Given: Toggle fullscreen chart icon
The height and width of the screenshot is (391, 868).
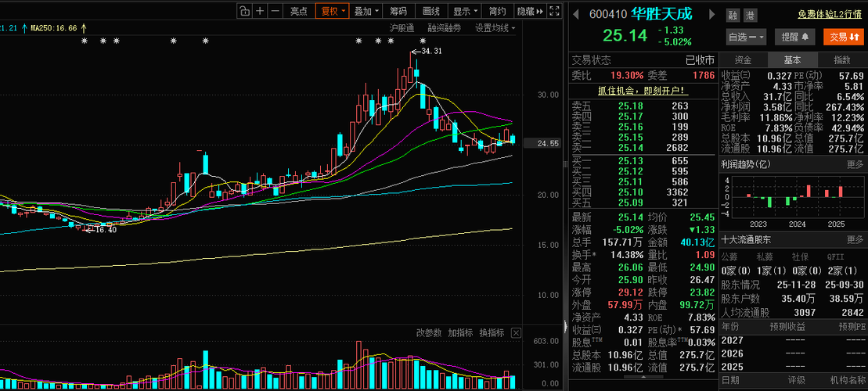Looking at the screenshot, I should pyautogui.click(x=554, y=10).
